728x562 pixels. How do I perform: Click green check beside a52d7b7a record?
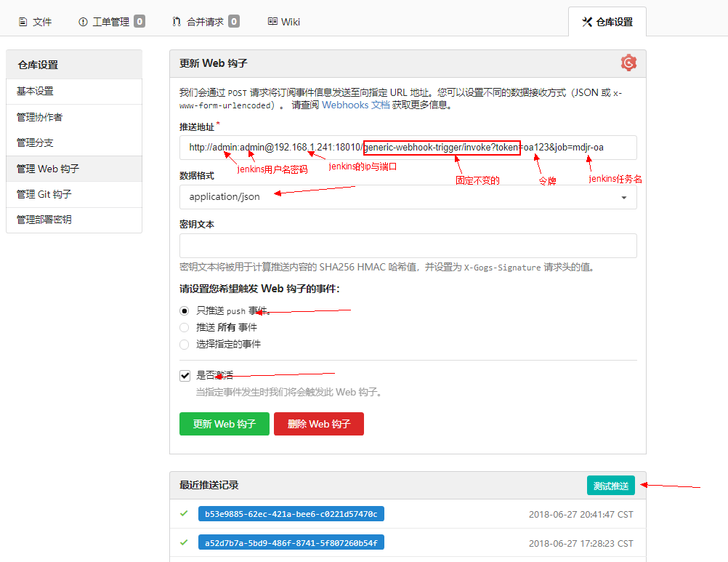coord(185,542)
